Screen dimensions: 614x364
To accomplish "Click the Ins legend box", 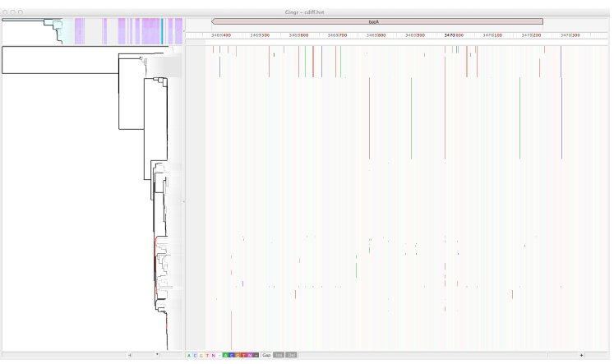I will (279, 355).
